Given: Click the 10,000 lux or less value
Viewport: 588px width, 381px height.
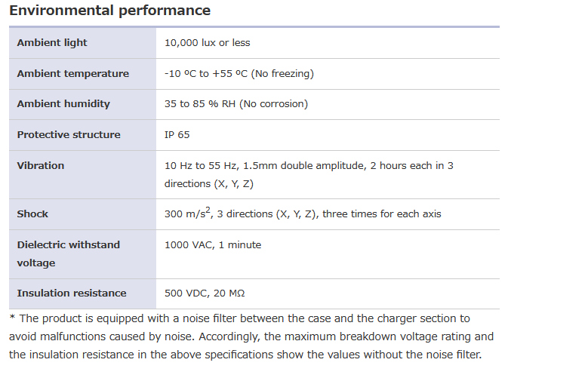Looking at the screenshot, I should (207, 43).
